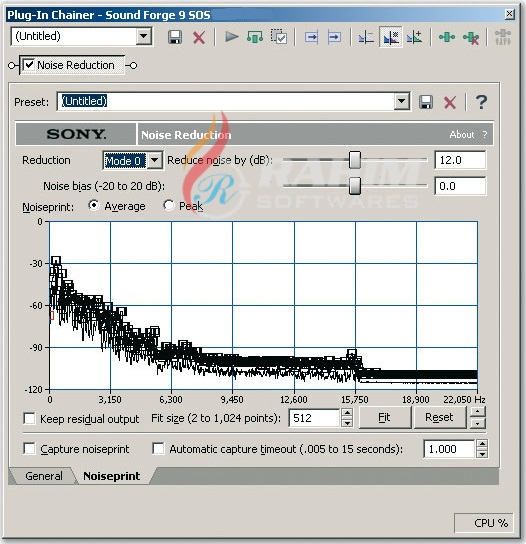Delete chain preset with red X

click(199, 37)
